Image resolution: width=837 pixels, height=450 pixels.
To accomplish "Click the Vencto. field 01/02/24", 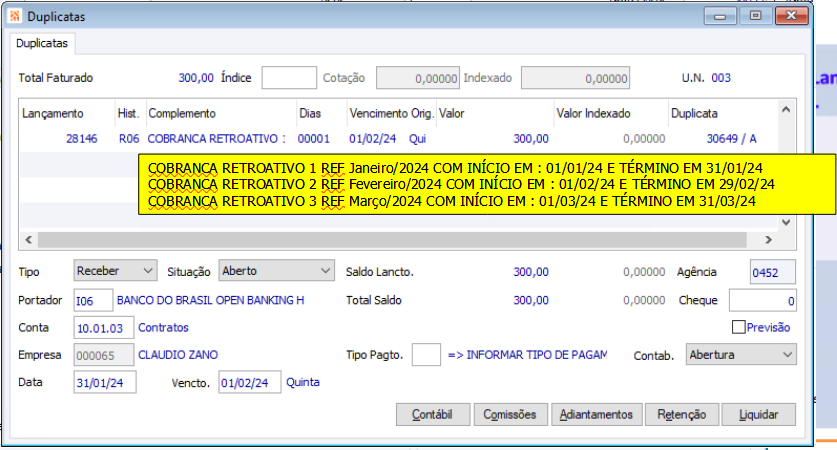I will 249,382.
